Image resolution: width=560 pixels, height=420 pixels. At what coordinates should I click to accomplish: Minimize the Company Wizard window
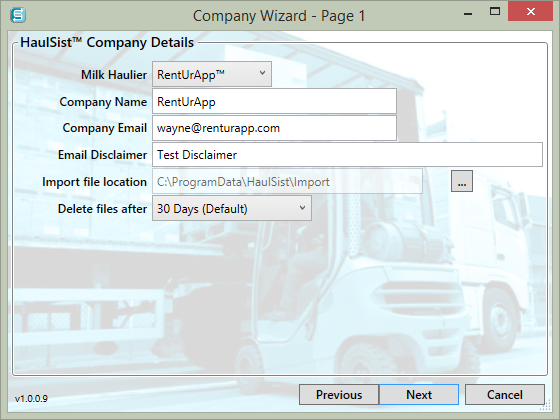468,14
